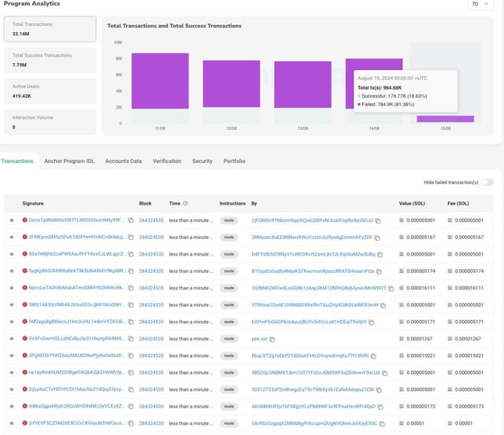Screen dimensions: 504x435
Task: Copy the signature starting with 5SaTeMjhb2caPWX
Action: pyautogui.click(x=131, y=254)
